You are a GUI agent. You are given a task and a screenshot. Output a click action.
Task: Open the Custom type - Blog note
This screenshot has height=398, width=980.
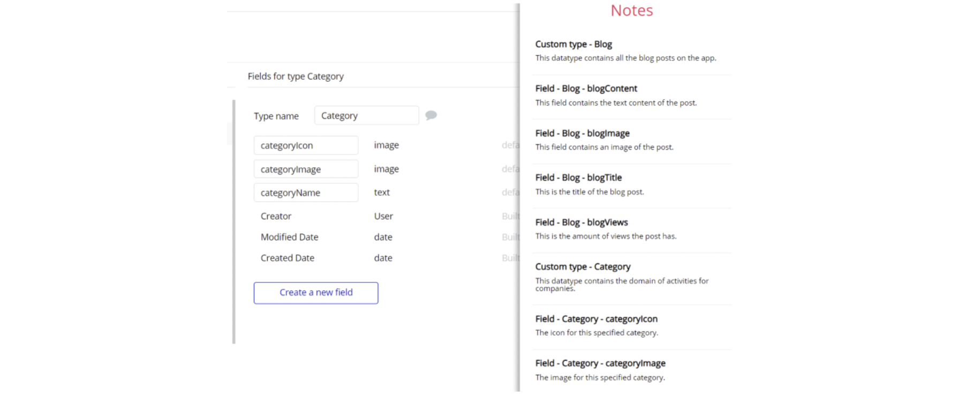click(574, 44)
